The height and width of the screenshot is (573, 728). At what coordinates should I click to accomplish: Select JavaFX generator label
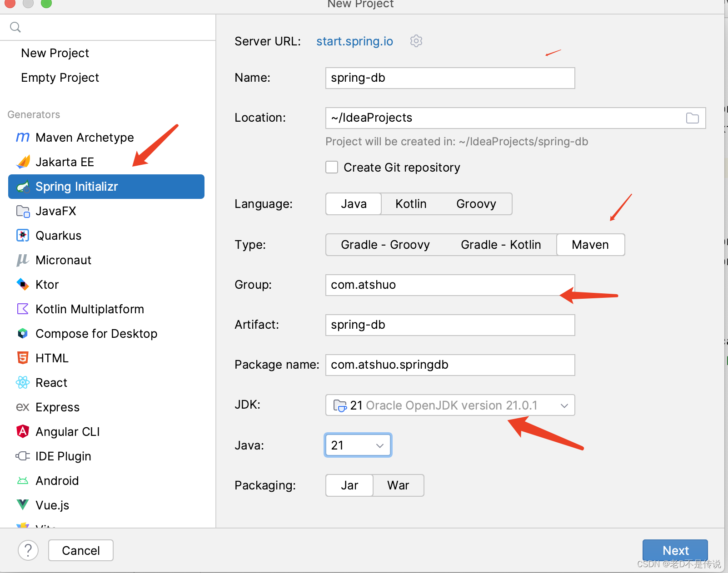tap(56, 211)
